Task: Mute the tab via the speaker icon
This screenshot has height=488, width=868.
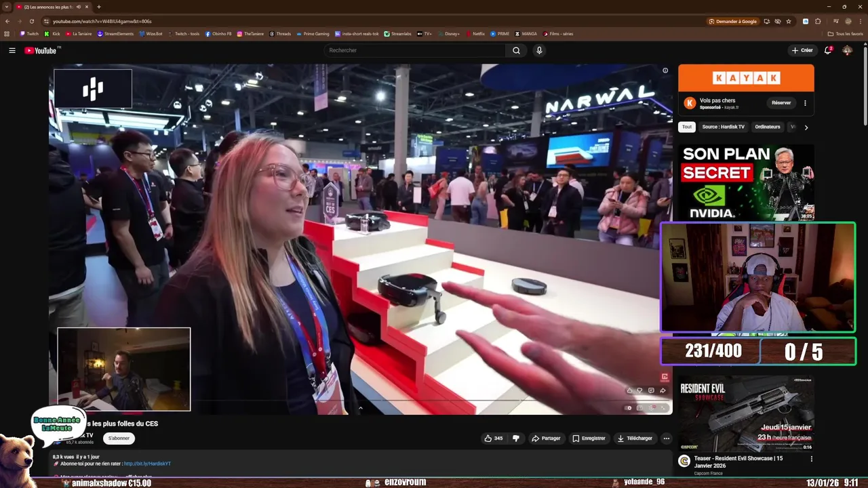Action: point(79,7)
